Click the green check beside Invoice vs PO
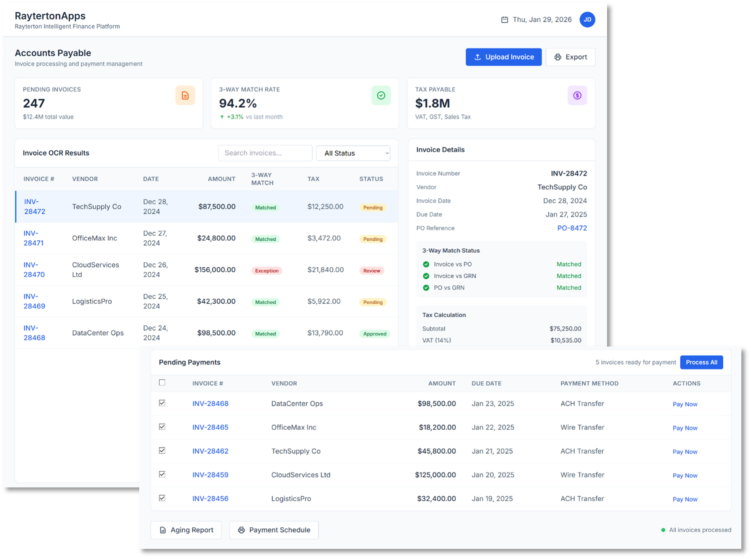 click(426, 264)
